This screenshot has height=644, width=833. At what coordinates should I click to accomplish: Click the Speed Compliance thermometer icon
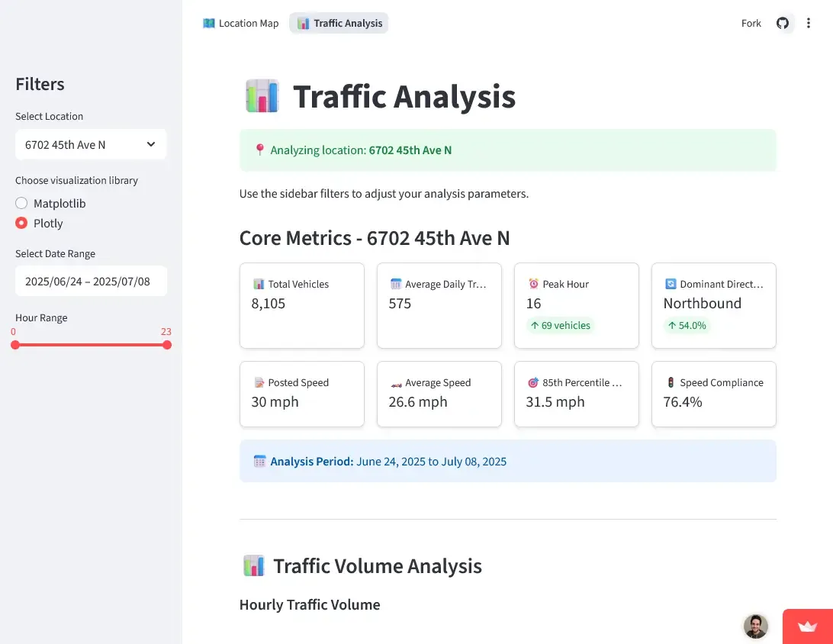(x=671, y=382)
